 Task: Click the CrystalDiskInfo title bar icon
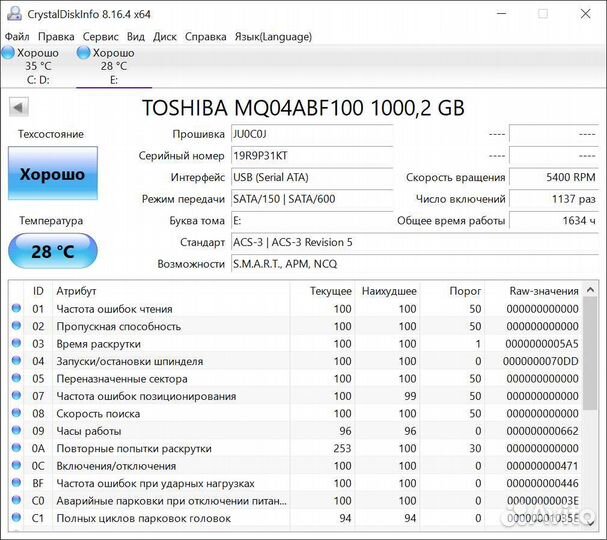point(14,14)
